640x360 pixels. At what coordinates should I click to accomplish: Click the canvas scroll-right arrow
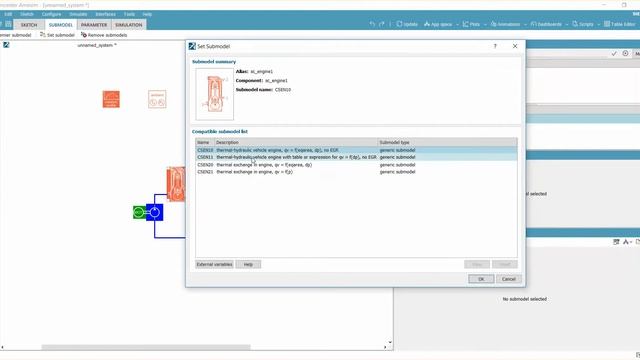385,347
